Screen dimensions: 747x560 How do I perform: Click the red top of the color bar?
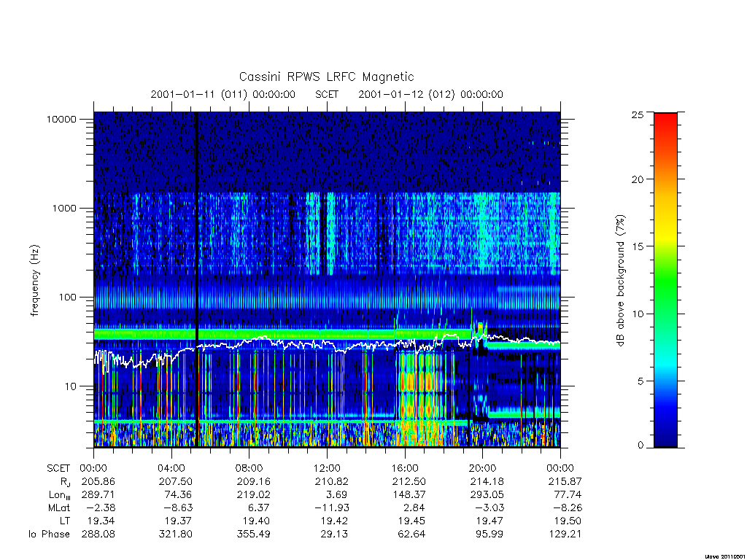665,120
